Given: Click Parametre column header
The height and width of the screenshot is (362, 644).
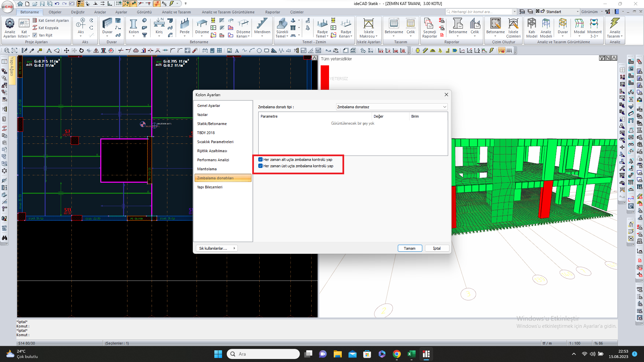Looking at the screenshot, I should 315,116.
